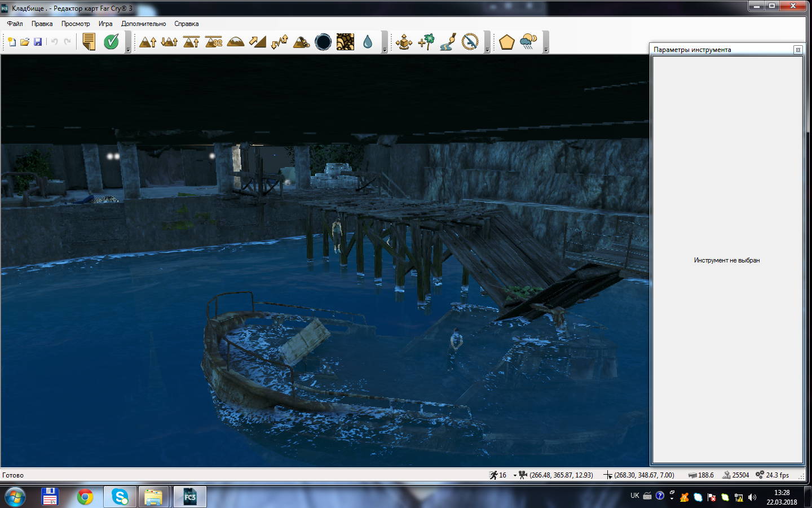This screenshot has width=812, height=508.
Task: Click the running man speed icon
Action: 493,475
